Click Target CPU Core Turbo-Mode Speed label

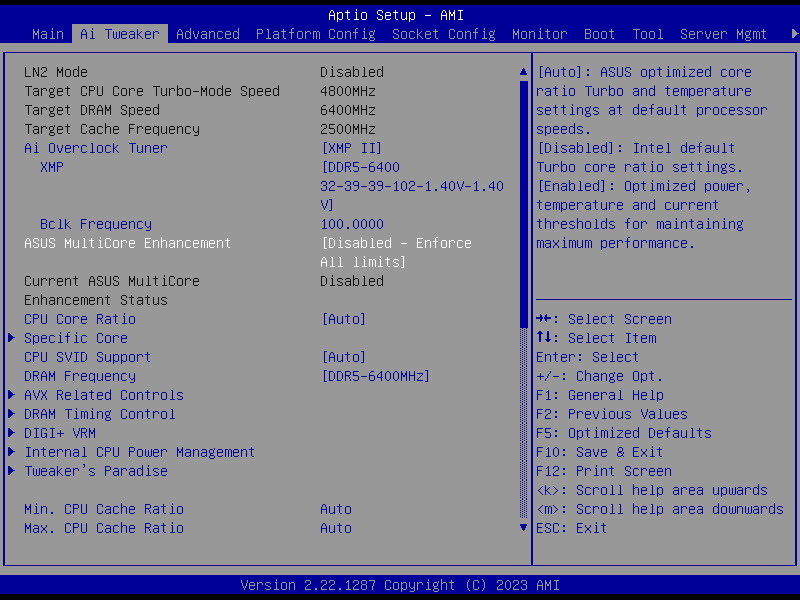152,91
